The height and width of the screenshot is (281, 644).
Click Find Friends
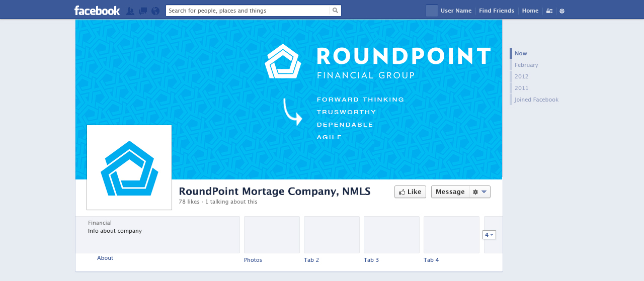coord(497,11)
